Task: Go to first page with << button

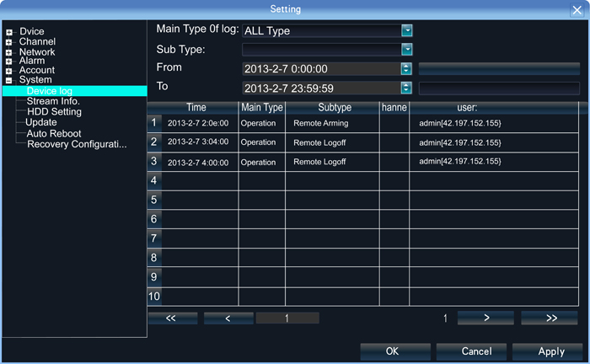Action: tap(172, 318)
